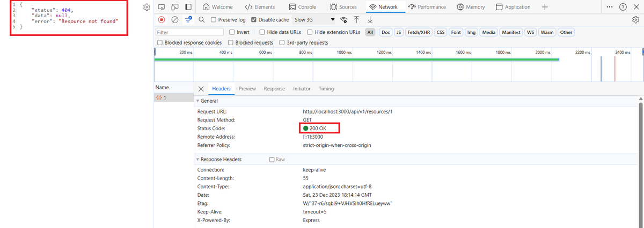Export HAR file download arrow

coord(370,19)
